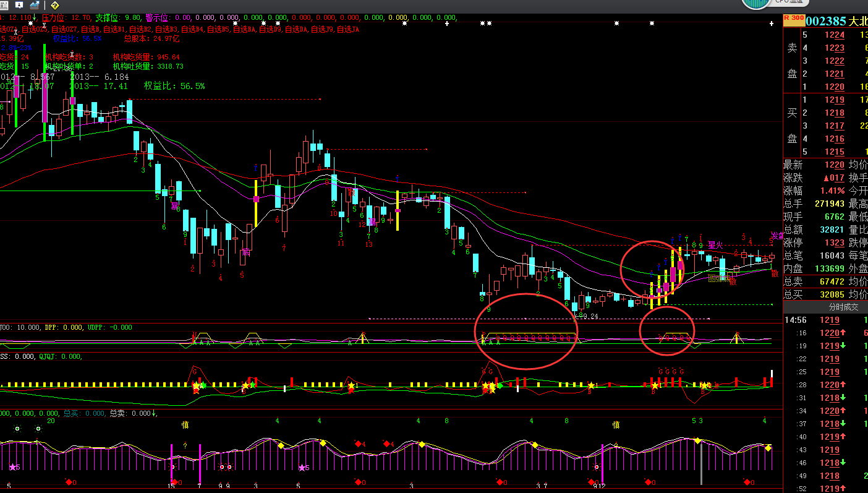Select the sell level 5 price 1224
The height and width of the screenshot is (493, 868).
[834, 35]
